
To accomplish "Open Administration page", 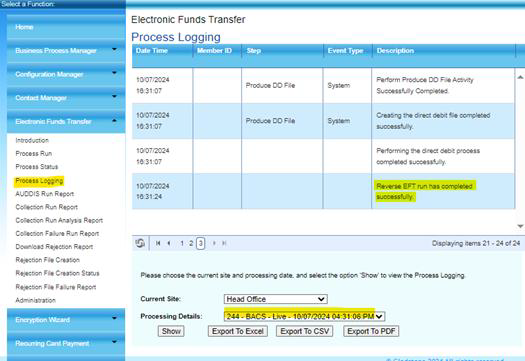I will 35,300.
